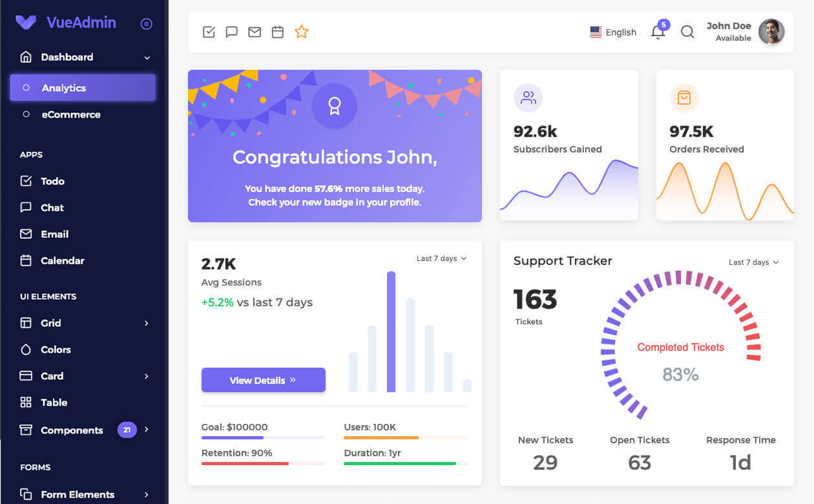Open the chat bubble shortcut in top toolbar
This screenshot has height=504, width=814.
tap(231, 32)
